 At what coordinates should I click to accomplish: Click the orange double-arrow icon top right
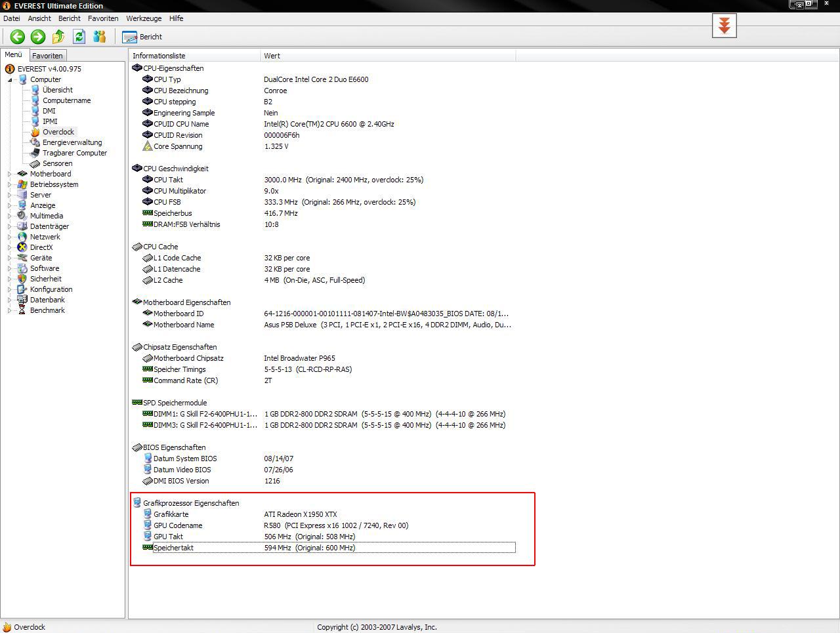(724, 26)
